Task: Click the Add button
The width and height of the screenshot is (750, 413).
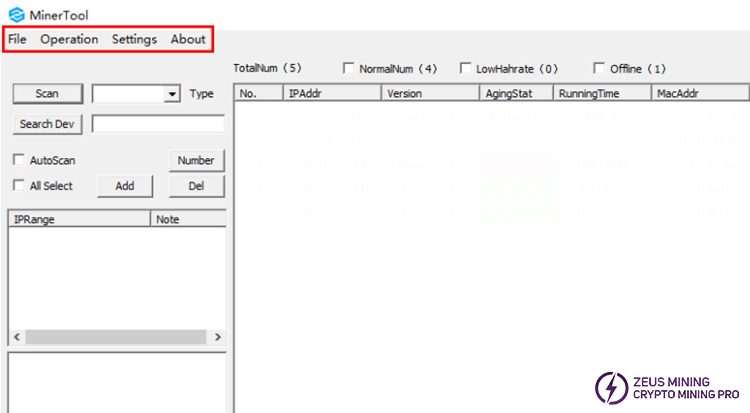Action: [x=125, y=186]
